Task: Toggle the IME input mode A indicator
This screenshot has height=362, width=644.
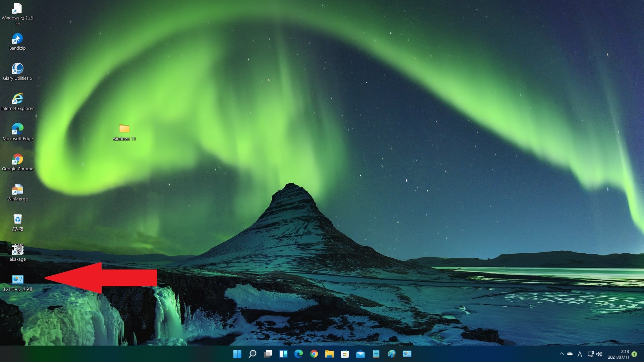Action: click(580, 354)
